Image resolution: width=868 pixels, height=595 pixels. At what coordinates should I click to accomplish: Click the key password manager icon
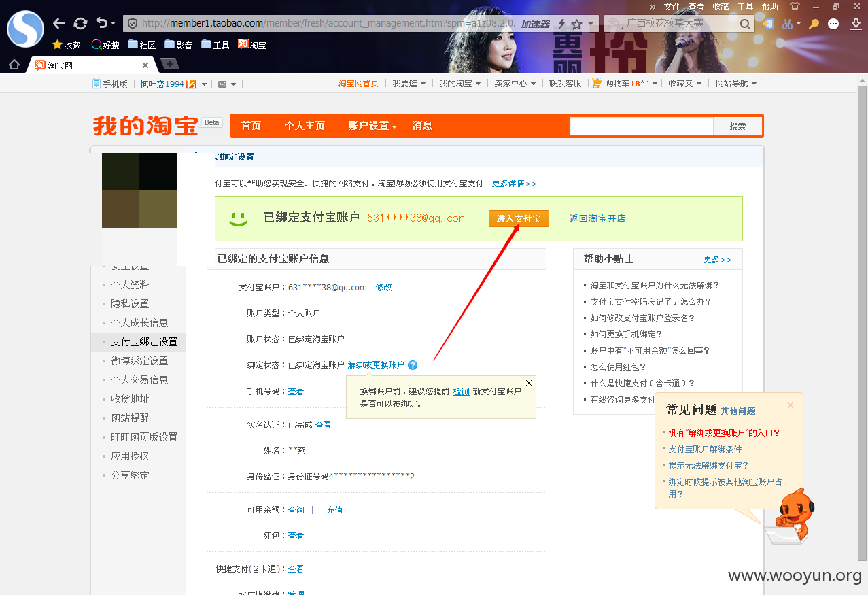tap(814, 24)
